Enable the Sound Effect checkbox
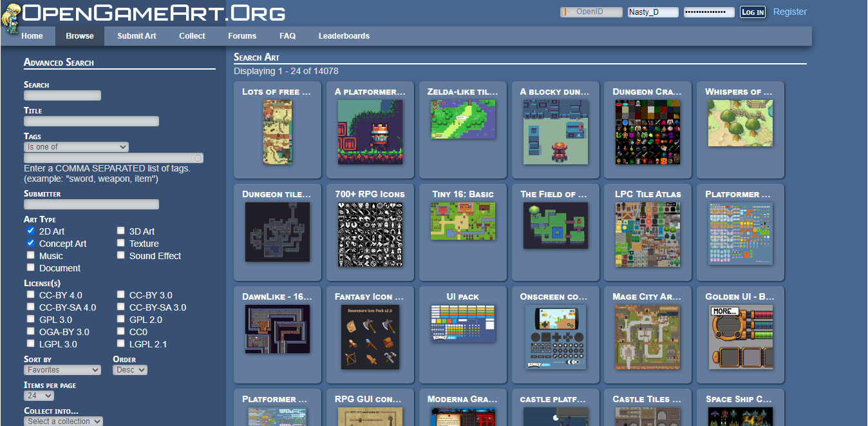 click(121, 255)
